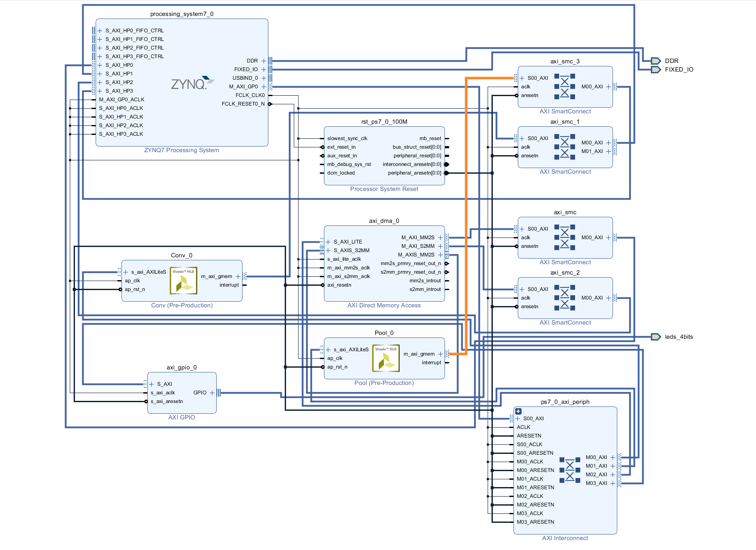
Task: Select the processing_system7_0 block title
Action: (x=182, y=14)
